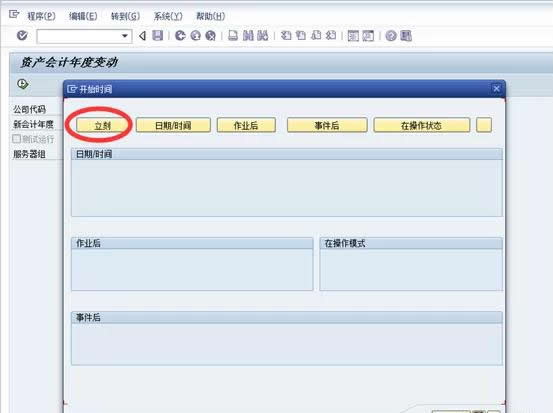Click the Execute clock icon

coord(23,84)
